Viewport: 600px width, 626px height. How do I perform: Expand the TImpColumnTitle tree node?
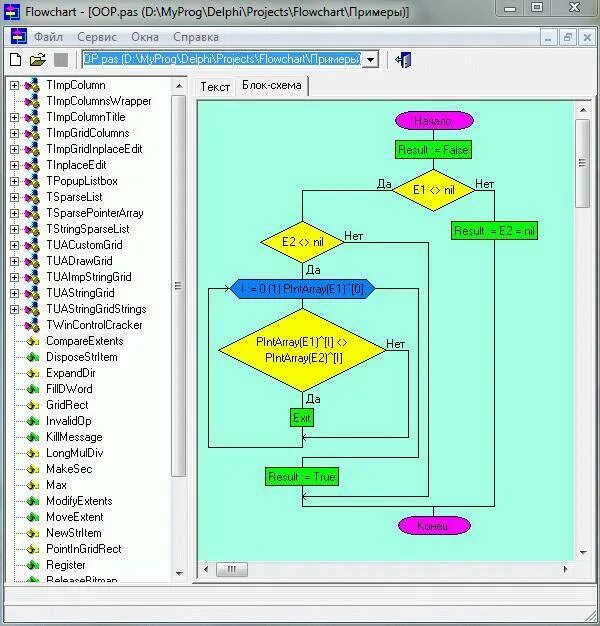click(x=14, y=117)
